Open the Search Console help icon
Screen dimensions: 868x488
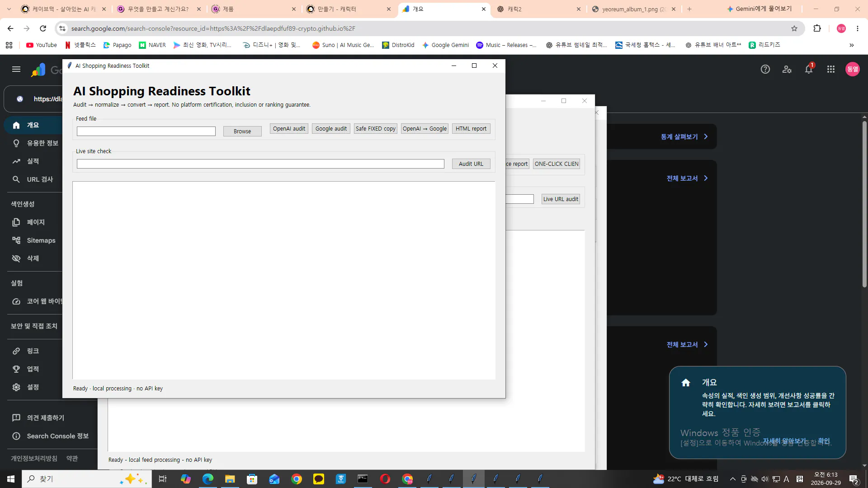(x=765, y=69)
